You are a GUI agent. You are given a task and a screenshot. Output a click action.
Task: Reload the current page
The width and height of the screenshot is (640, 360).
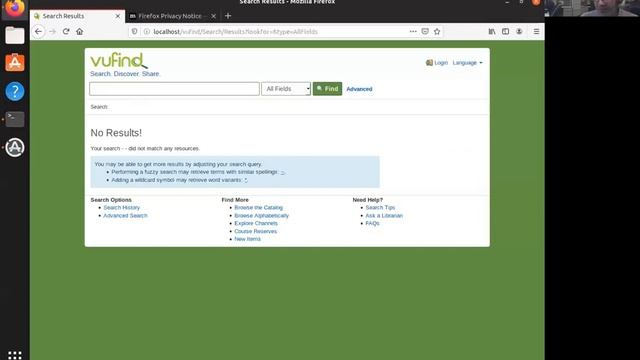[66, 31]
